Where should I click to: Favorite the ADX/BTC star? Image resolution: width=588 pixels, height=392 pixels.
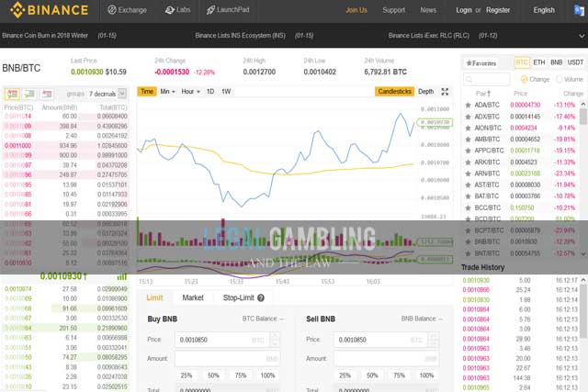(x=468, y=117)
